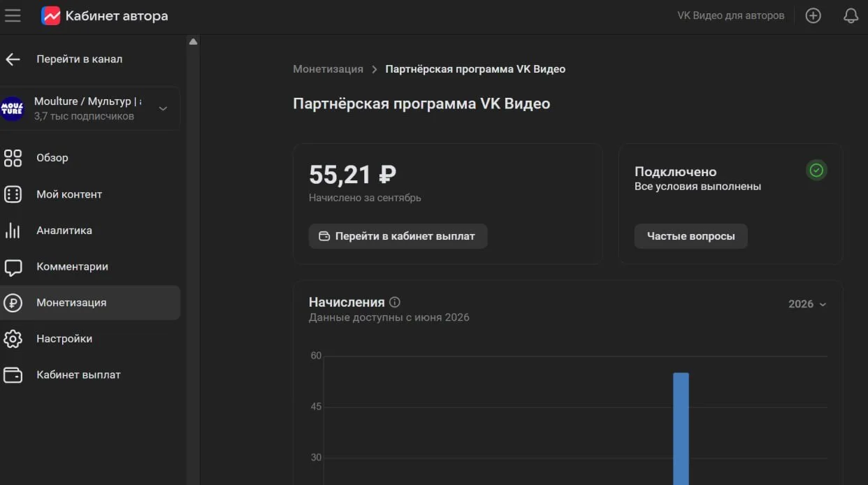Screen dimensions: 868x485
Task: Click the chart axis label 60
Action: tap(316, 356)
